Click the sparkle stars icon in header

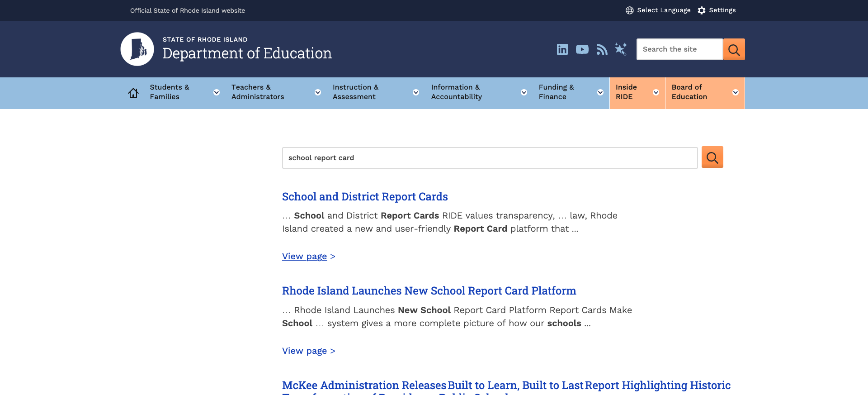click(x=621, y=49)
